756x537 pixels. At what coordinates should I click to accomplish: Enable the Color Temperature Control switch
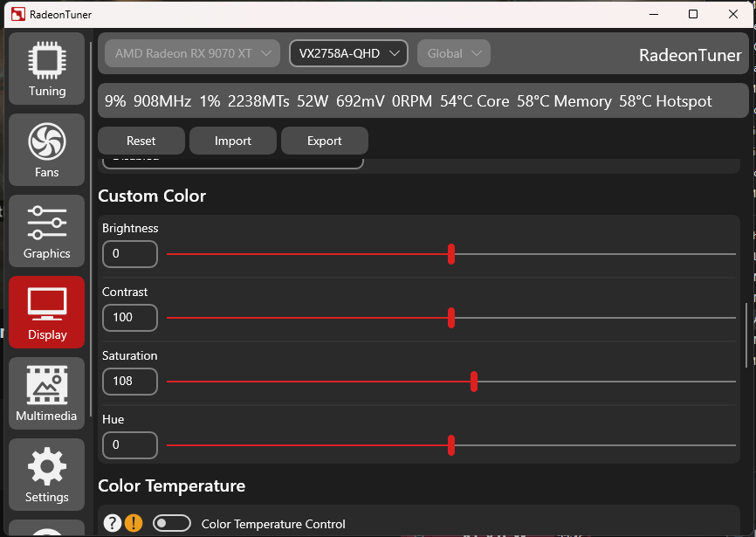[x=172, y=524]
